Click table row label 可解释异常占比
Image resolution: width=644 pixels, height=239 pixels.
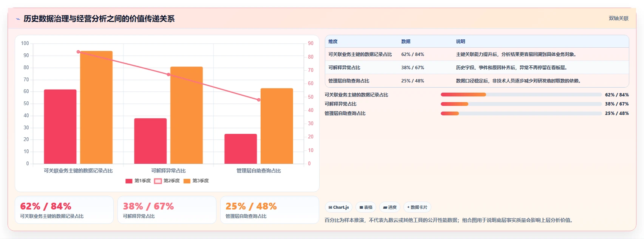(x=344, y=68)
